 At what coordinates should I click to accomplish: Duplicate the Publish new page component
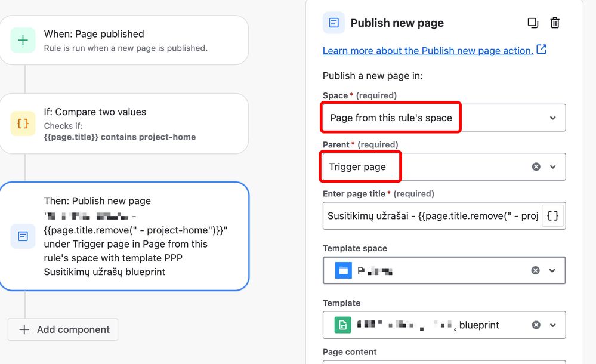tap(533, 23)
